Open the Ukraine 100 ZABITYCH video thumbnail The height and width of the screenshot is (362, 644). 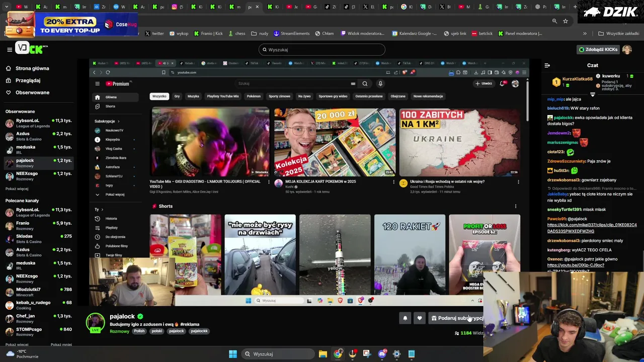pos(460,142)
